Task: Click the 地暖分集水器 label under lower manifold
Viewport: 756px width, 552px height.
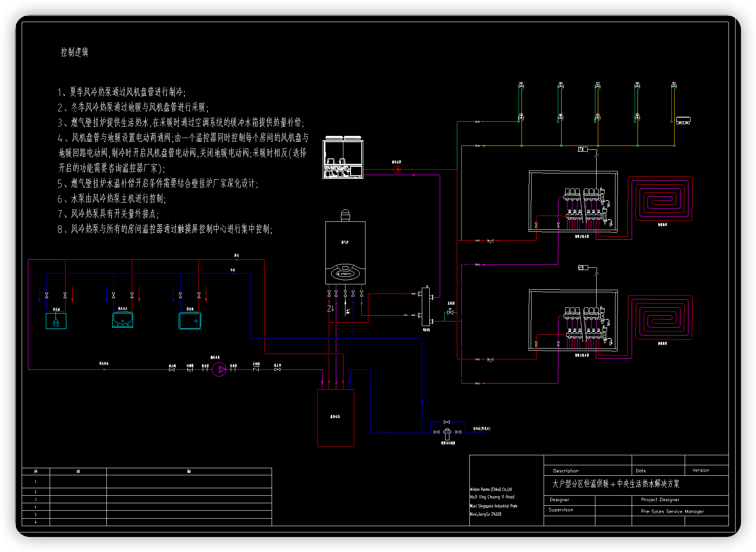Action: [582, 355]
